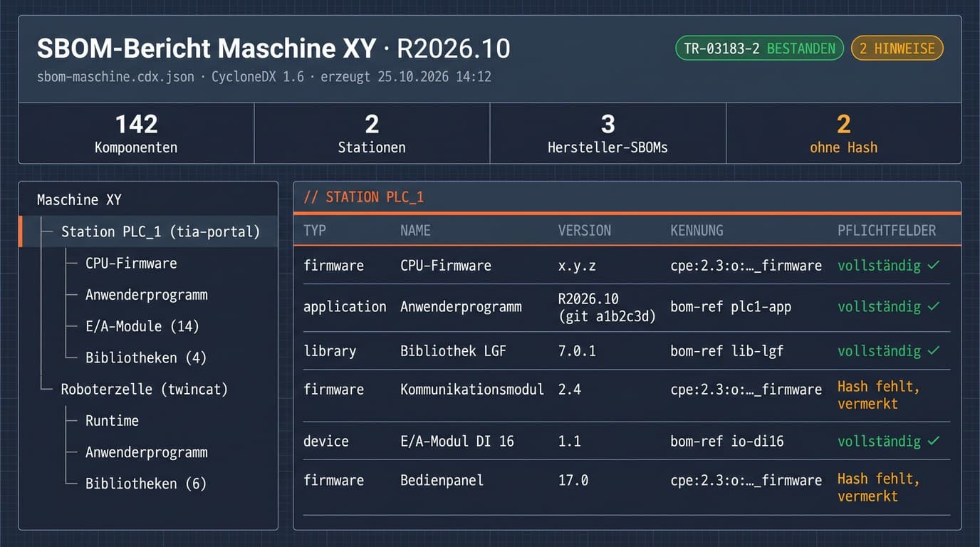Click the bom-ref plc1-app identifier
The height and width of the screenshot is (547, 980).
point(731,307)
